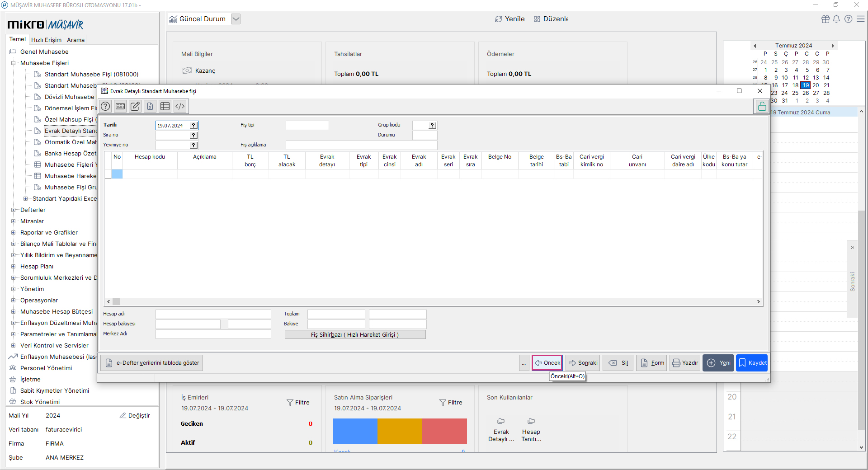Click the table layout icon in toolbar

pyautogui.click(x=165, y=106)
